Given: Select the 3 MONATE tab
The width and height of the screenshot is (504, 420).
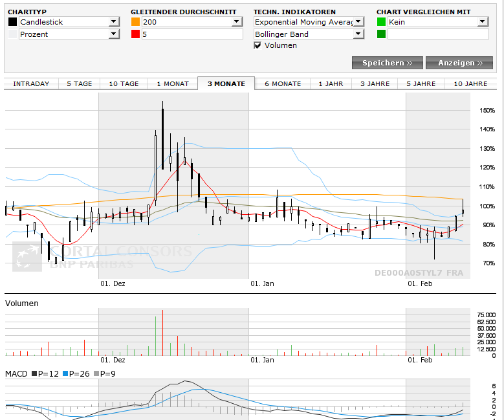Looking at the screenshot, I should click(226, 83).
